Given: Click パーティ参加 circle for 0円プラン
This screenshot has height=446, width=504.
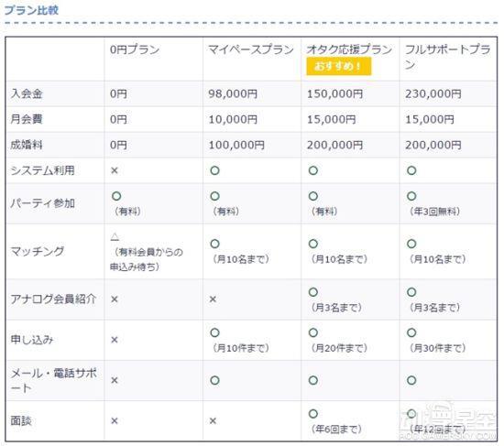Looking at the screenshot, I should (116, 196).
